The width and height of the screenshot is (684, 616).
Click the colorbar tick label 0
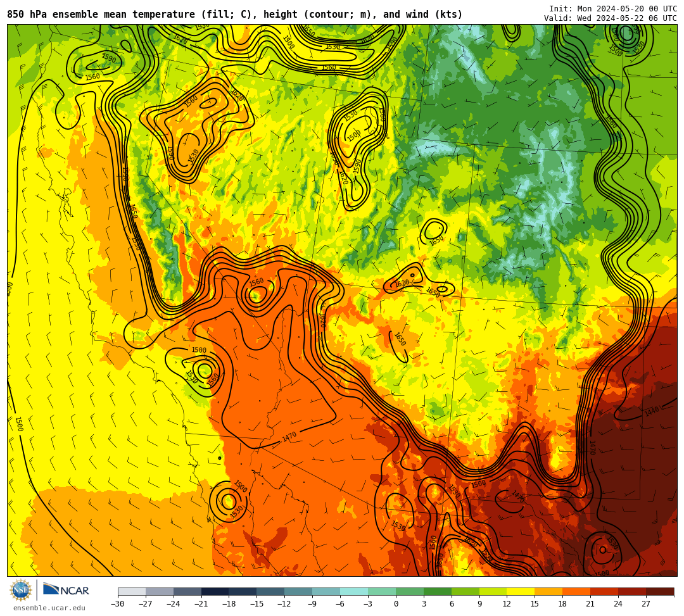(x=396, y=604)
